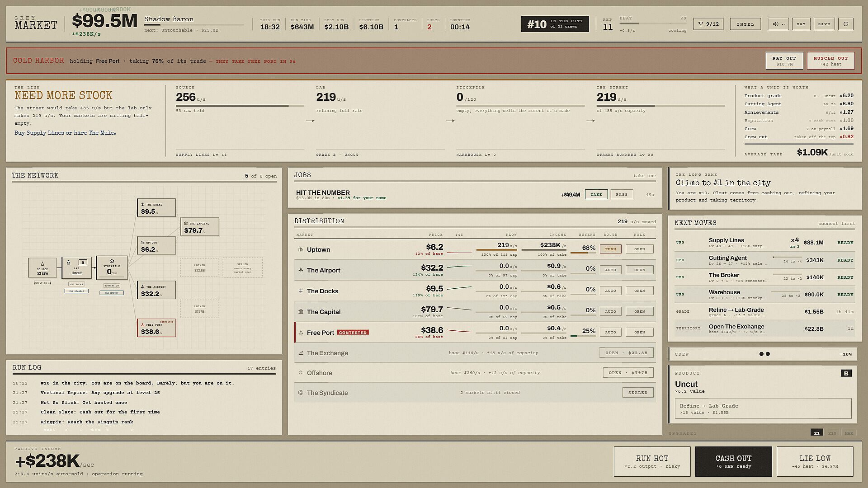Click Lie Low -45 heat button
Viewport: 868px width, 488px height.
815,461
